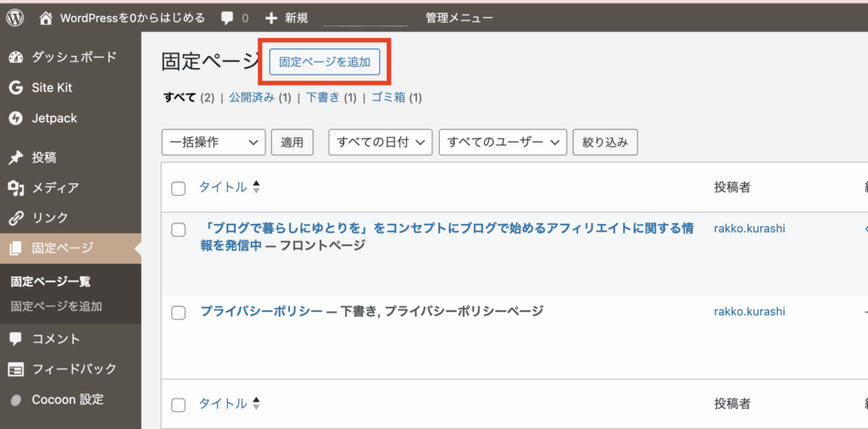Filter pages by ゴミ箱

coord(388,98)
